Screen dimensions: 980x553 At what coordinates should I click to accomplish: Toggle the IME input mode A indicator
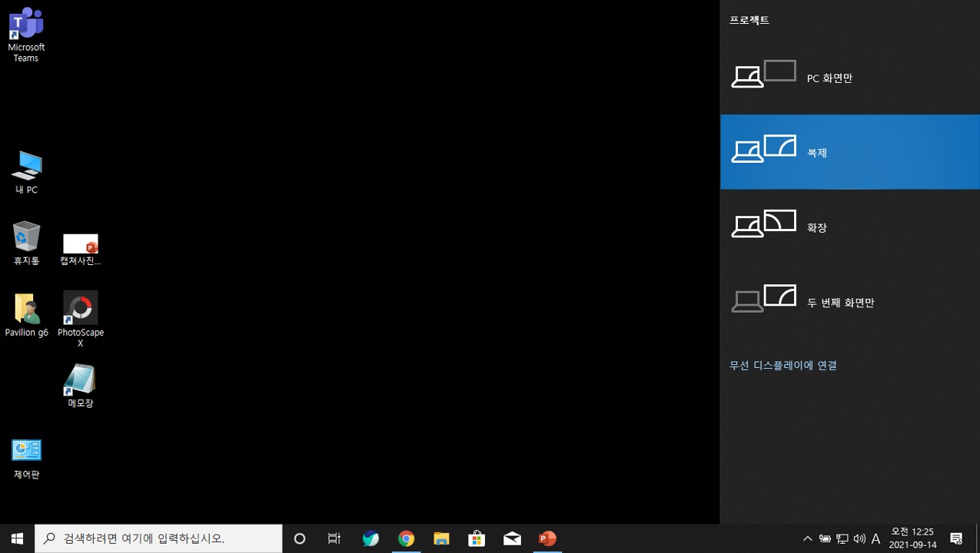pos(875,538)
